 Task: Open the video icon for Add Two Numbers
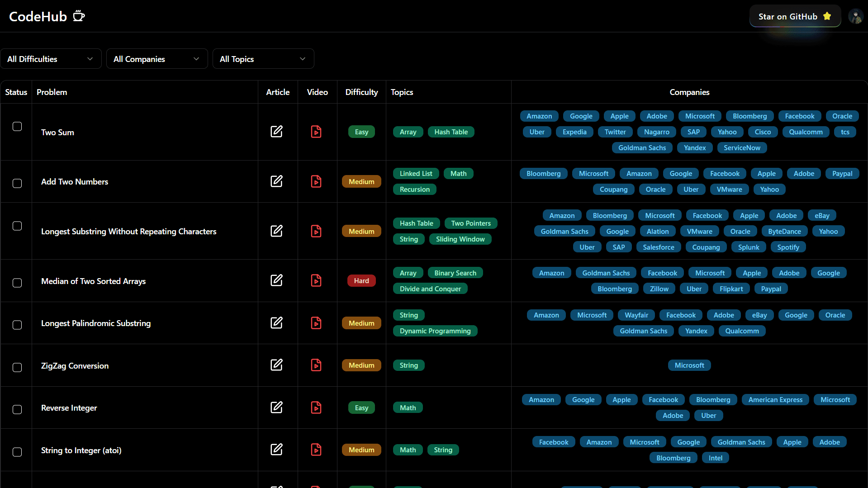316,181
